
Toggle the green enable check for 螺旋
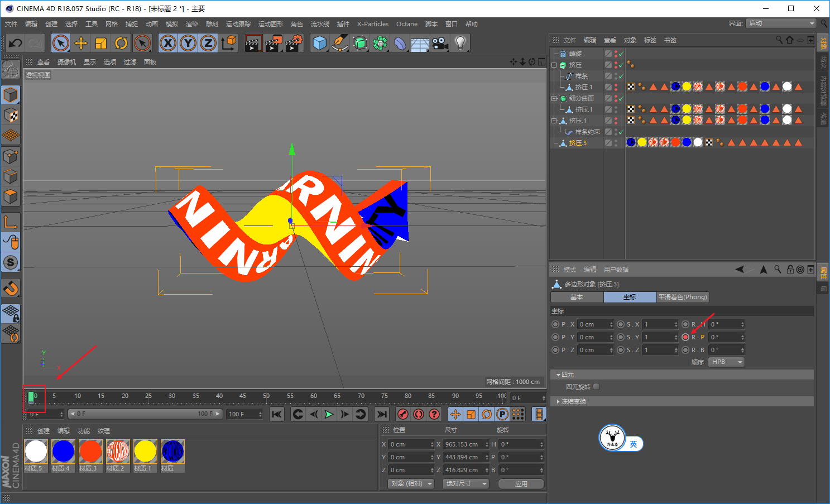tap(621, 54)
